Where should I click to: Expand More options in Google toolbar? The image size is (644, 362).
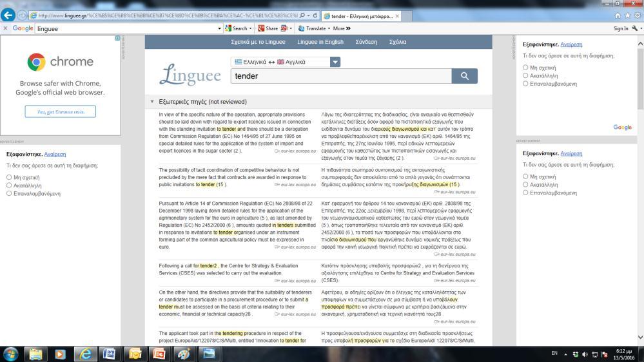pyautogui.click(x=342, y=28)
